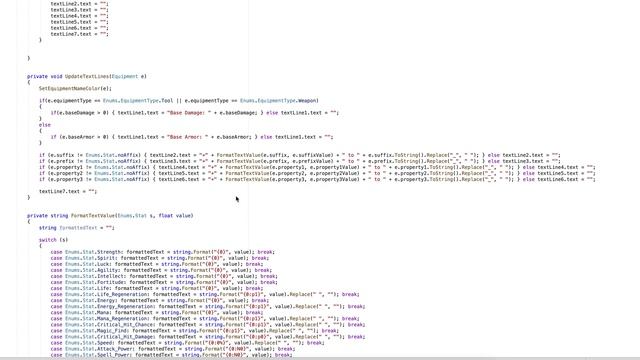This screenshot has height=360, width=640.
Task: Click the UpdateTextLines method name in its declaration
Action: [87, 76]
